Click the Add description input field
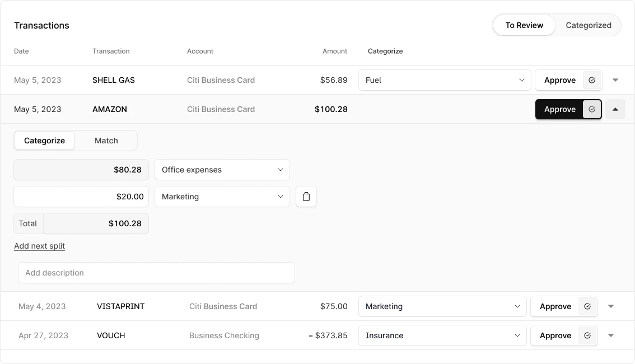Viewport: 635px width, 364px height. coord(156,273)
